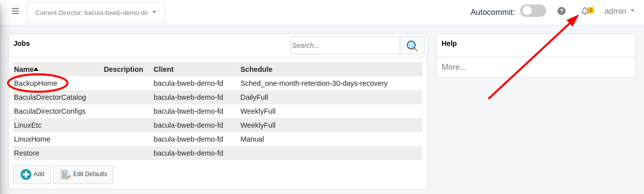Open the hamburger sidebar menu
Image resolution: width=644 pixels, height=194 pixels.
[15, 11]
